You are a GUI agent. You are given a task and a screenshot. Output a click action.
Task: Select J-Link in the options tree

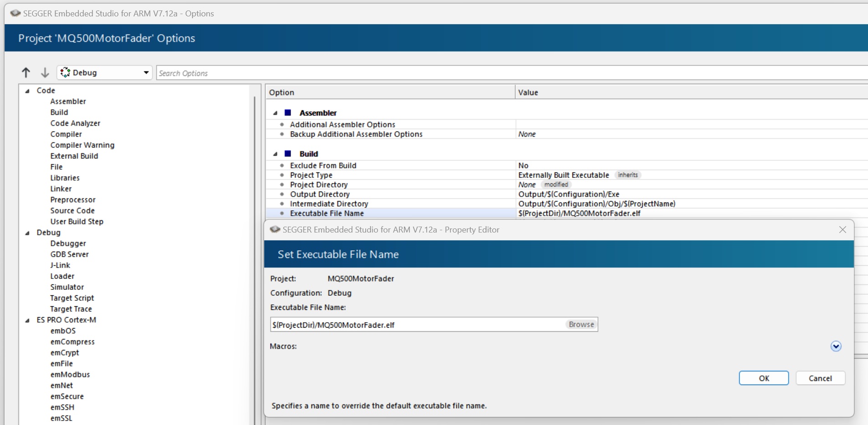tap(60, 265)
